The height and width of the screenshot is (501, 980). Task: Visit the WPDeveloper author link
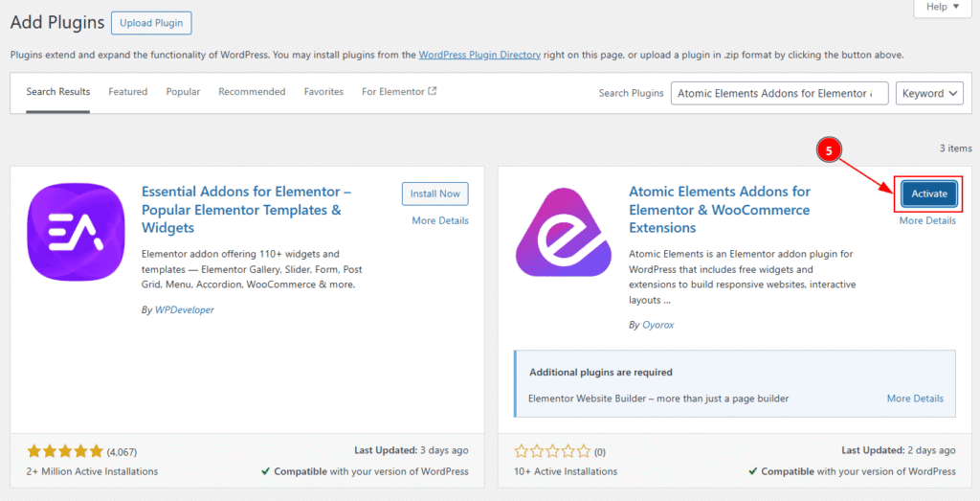coord(185,309)
